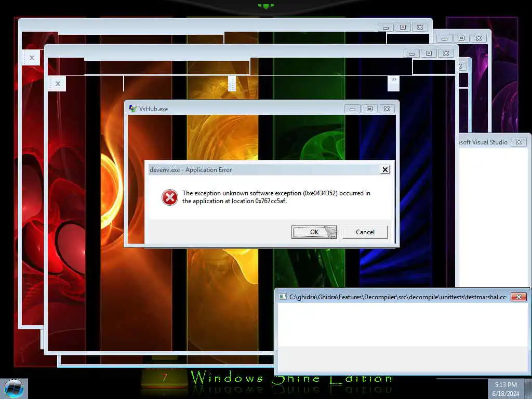Close the testmarshal.cc window
Viewport: 532px width, 399px height.
[x=518, y=297]
